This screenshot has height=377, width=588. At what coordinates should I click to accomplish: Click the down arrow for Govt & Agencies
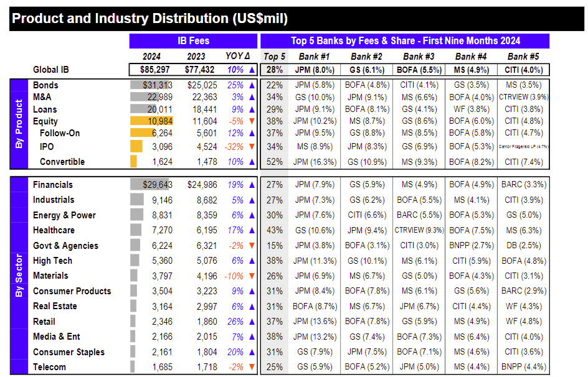(x=252, y=246)
